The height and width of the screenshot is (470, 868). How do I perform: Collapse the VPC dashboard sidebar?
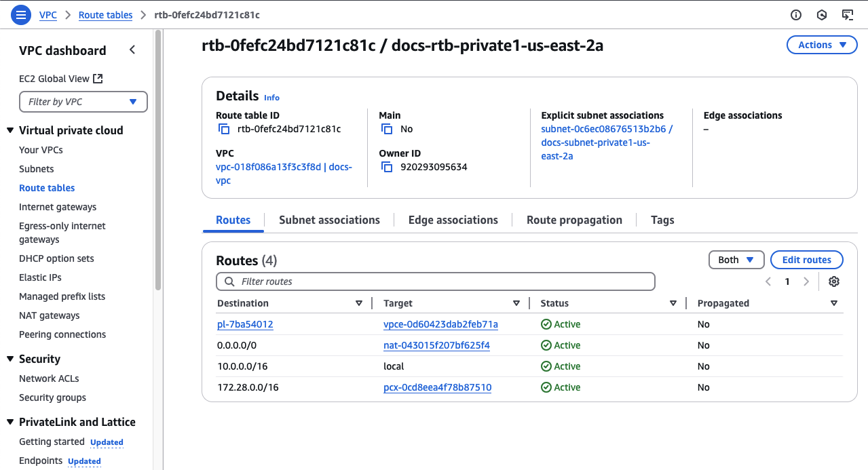[x=132, y=50]
